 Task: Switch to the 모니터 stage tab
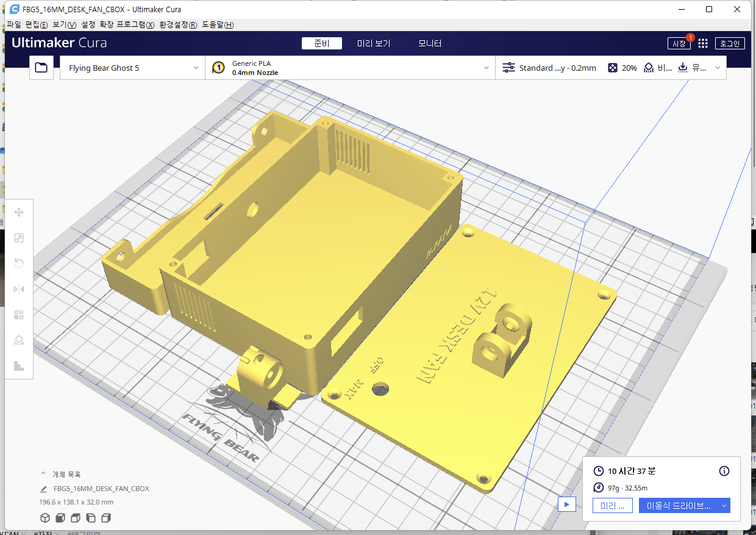[x=430, y=43]
